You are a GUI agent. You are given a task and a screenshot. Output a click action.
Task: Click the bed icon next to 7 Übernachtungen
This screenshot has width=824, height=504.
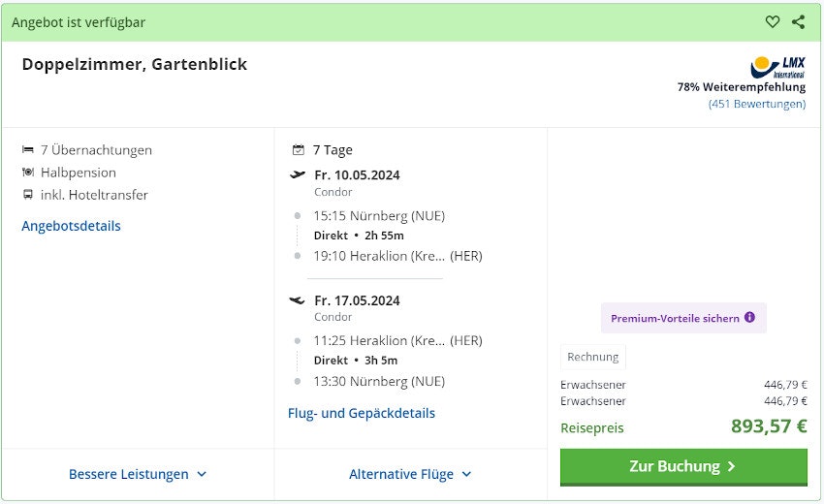click(28, 150)
